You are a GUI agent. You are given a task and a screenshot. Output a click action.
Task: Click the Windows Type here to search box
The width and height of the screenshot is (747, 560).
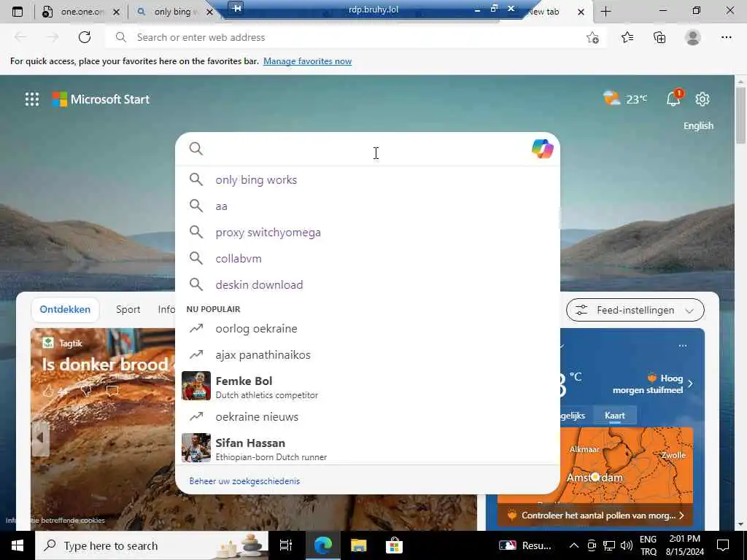(x=152, y=545)
